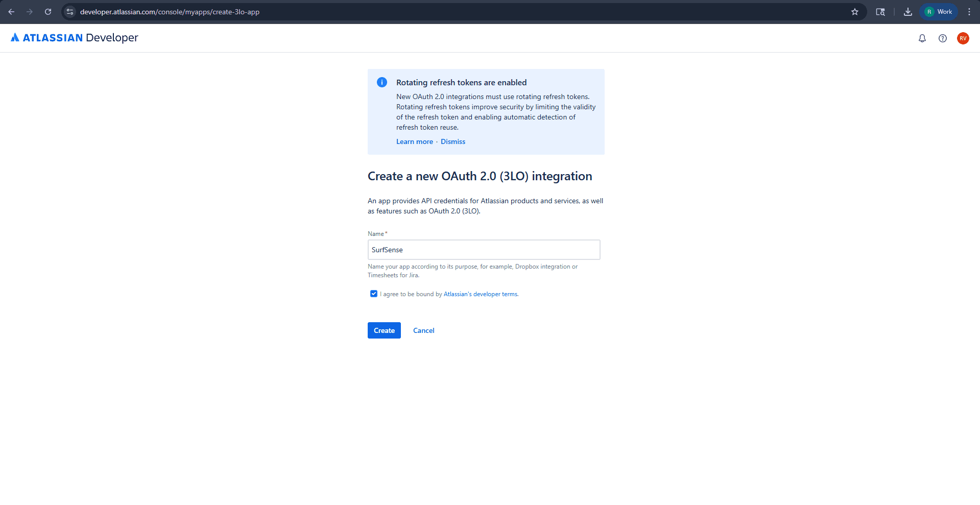Viewport: 980px width, 505px height.
Task: Click the Cancel link
Action: [423, 330]
